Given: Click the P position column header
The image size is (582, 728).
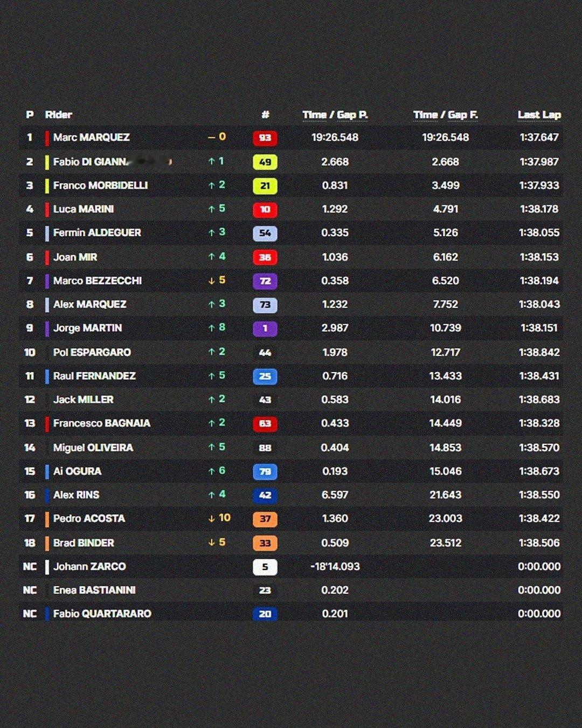Looking at the screenshot, I should pos(30,115).
